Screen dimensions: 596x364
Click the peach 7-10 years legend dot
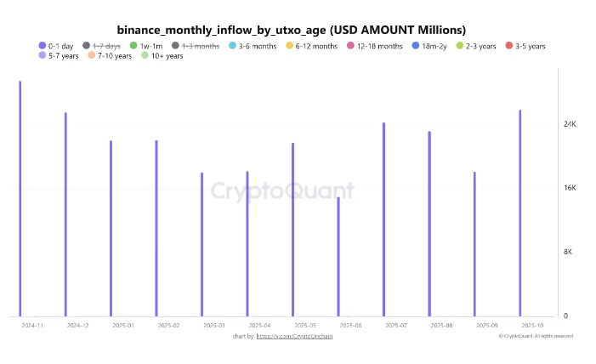(x=91, y=56)
